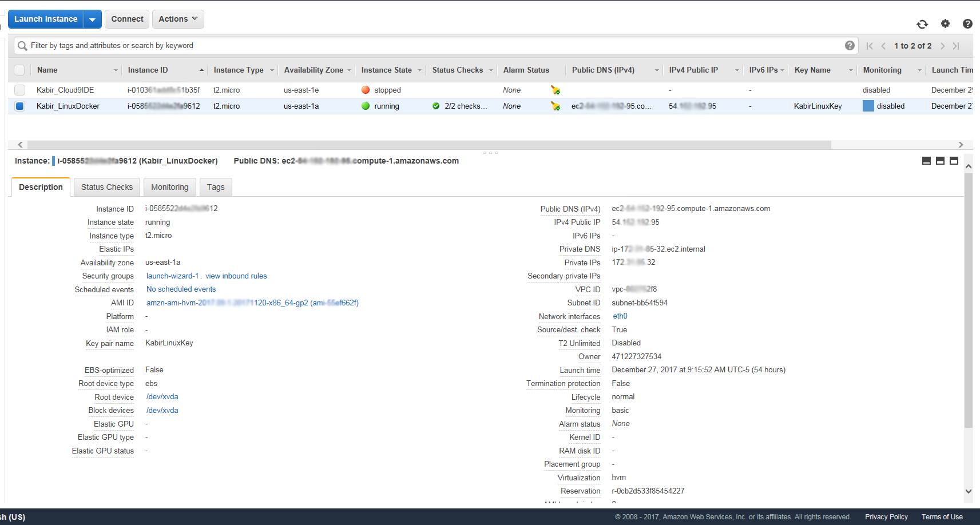Open IPv4 Public IP column dropdown
Image resolution: width=980 pixels, height=525 pixels.
(x=737, y=70)
